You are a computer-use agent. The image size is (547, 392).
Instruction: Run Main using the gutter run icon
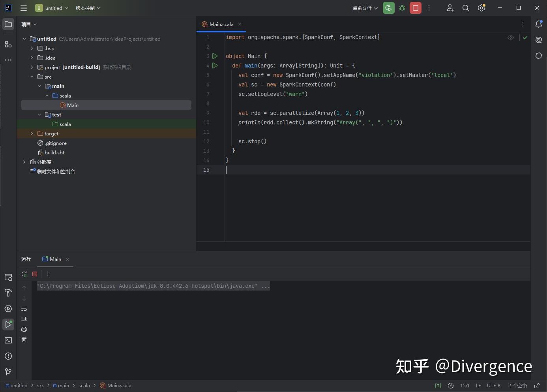tap(215, 56)
